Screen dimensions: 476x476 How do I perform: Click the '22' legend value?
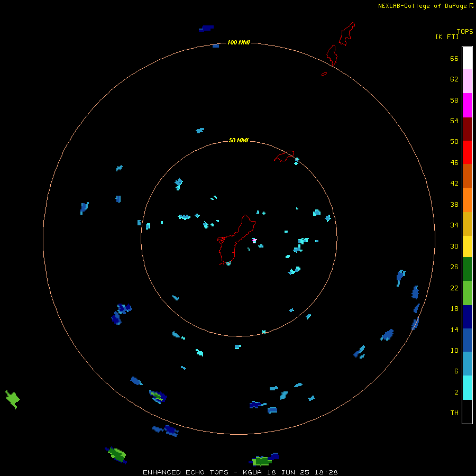tap(454, 288)
